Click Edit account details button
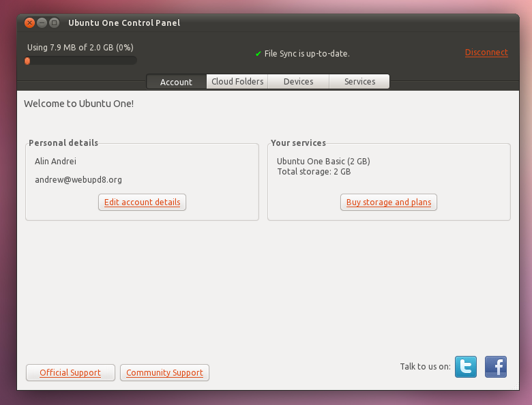Screen dimensions: 532x405 pyautogui.click(x=142, y=202)
